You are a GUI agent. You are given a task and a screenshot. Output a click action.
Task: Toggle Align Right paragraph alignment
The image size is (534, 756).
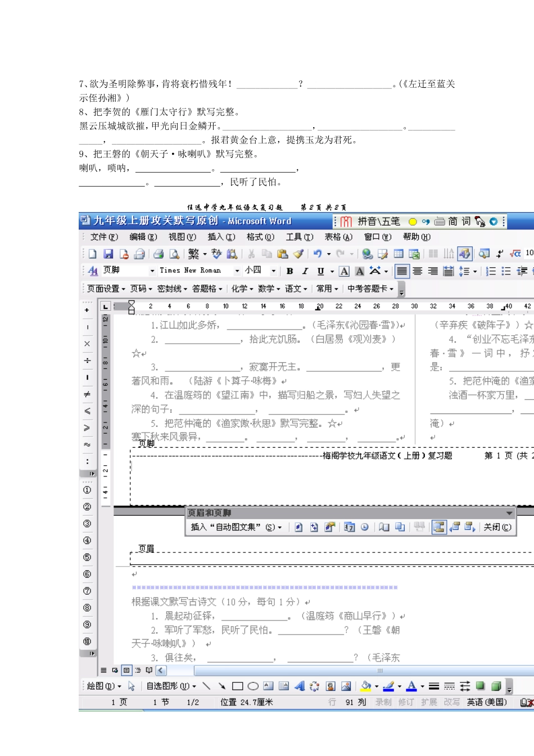433,271
